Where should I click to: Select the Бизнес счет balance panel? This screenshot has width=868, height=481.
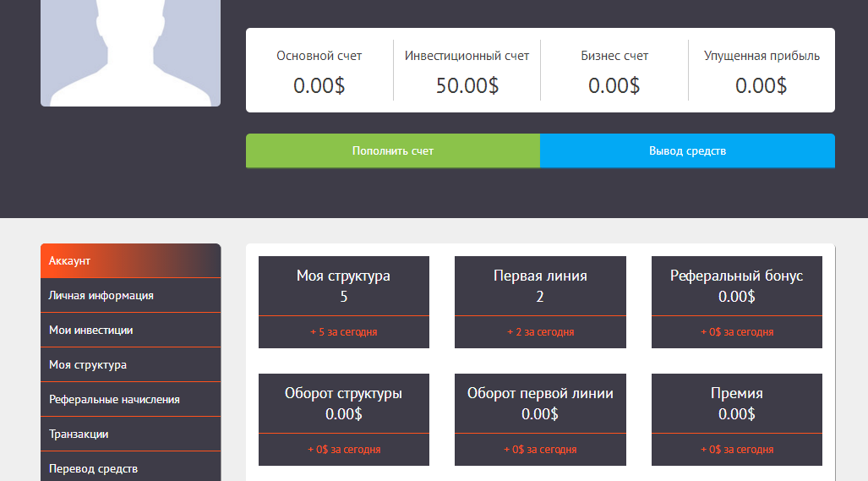(614, 71)
